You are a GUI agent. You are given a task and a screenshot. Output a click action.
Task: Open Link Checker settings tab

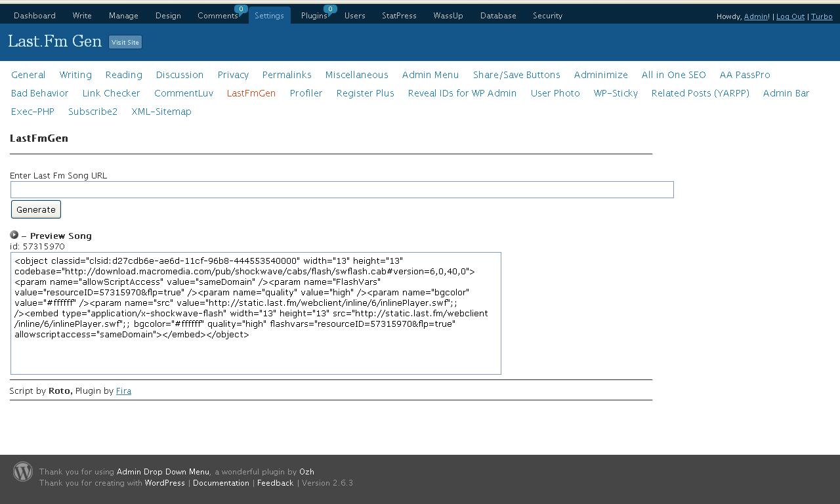[112, 93]
